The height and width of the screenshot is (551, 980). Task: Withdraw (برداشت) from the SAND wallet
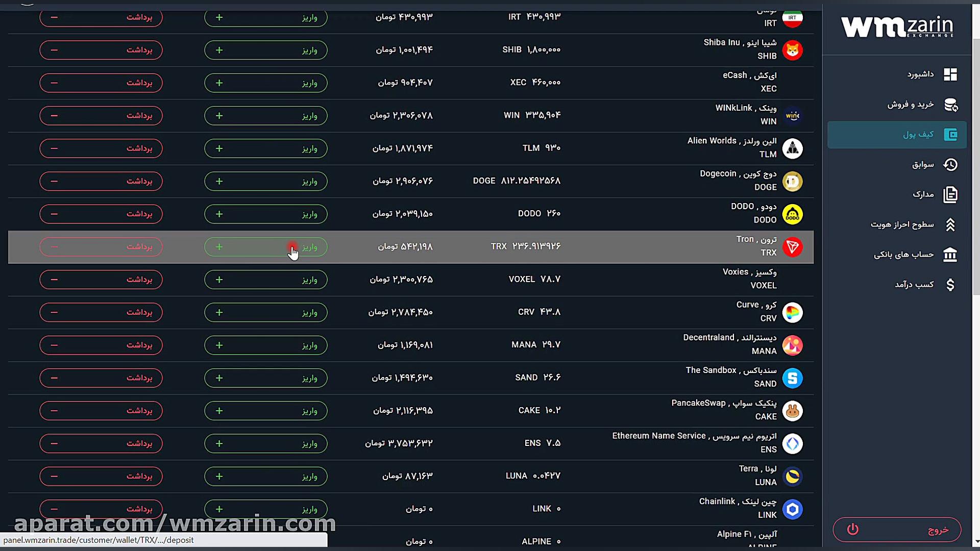coord(101,378)
